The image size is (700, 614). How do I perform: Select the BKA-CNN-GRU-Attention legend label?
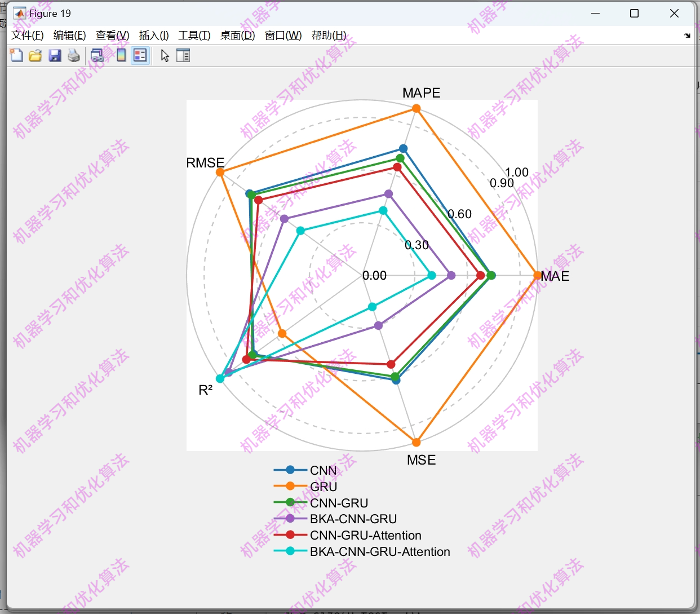tap(380, 551)
